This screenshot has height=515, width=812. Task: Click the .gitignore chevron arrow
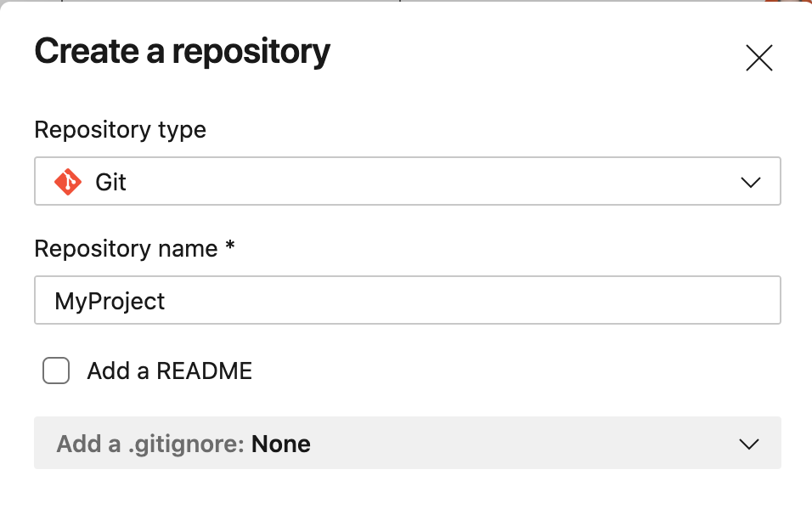[x=748, y=444]
